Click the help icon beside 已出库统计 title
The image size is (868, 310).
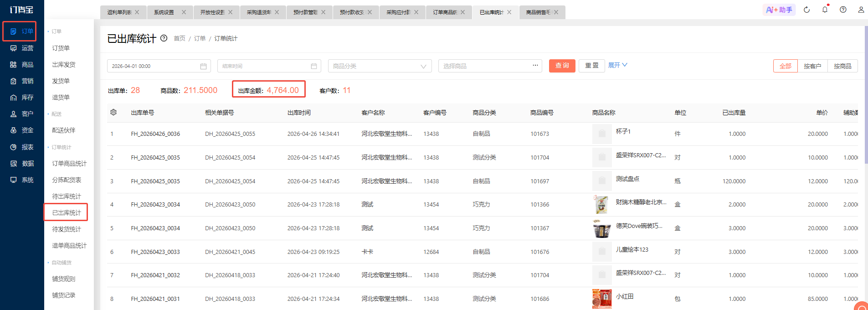[164, 38]
